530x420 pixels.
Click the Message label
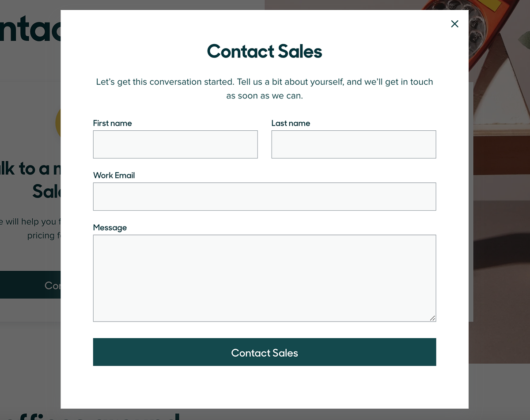point(110,227)
